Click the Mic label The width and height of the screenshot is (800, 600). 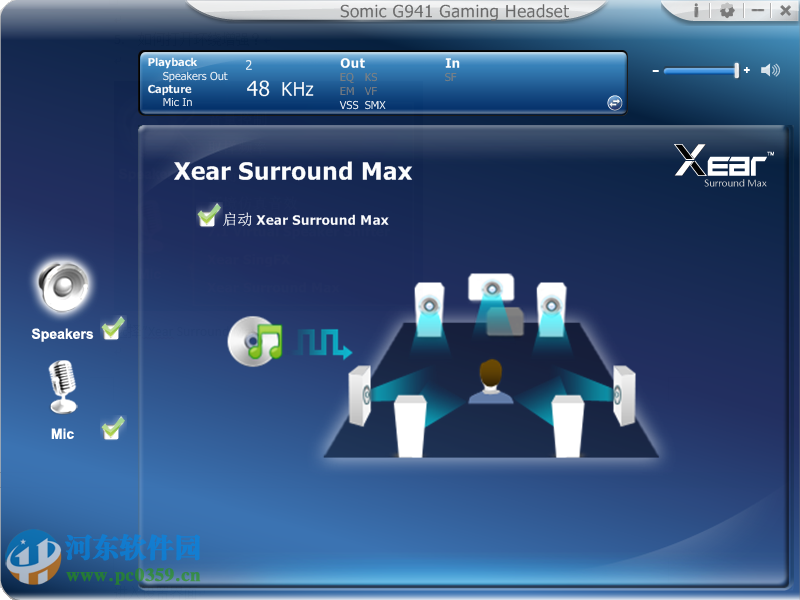pyautogui.click(x=62, y=434)
